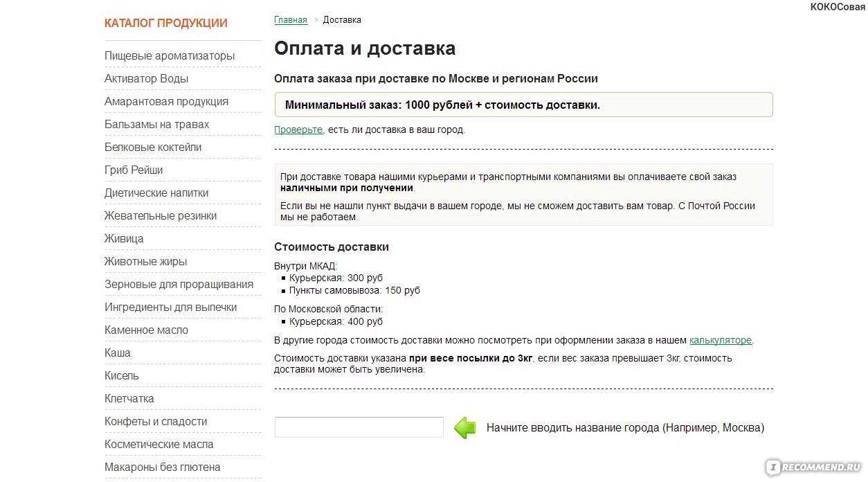868x482 pixels.
Task: Follow the Проверьте delivery check link
Action: pos(298,130)
